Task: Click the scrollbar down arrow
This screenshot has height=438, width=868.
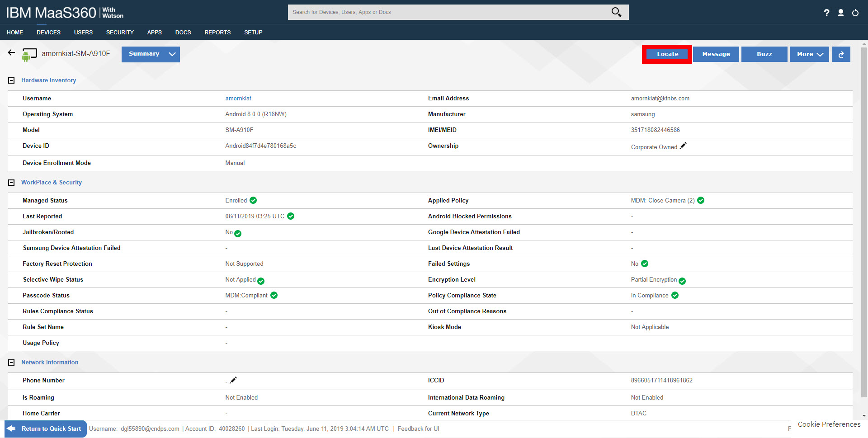Action: 864,416
